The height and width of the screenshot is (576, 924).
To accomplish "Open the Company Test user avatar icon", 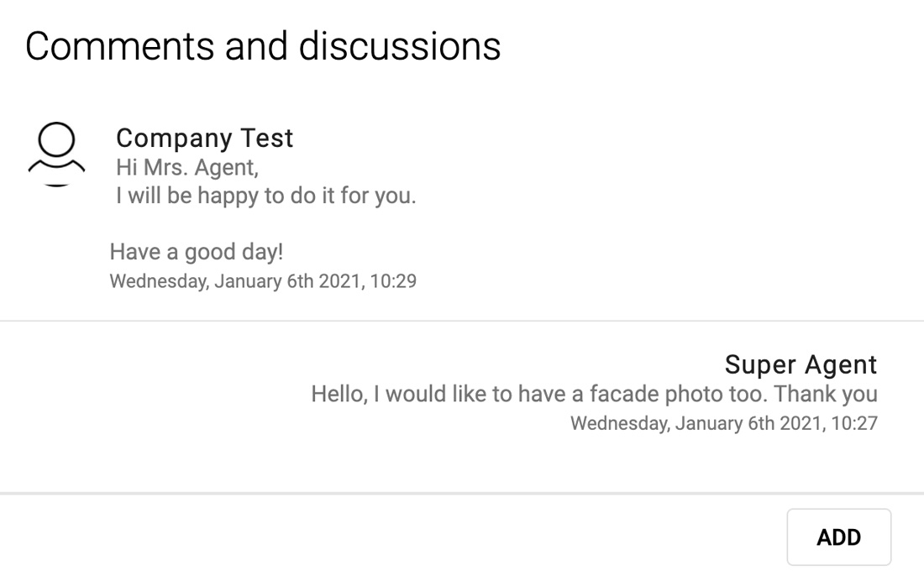I will click(x=56, y=154).
